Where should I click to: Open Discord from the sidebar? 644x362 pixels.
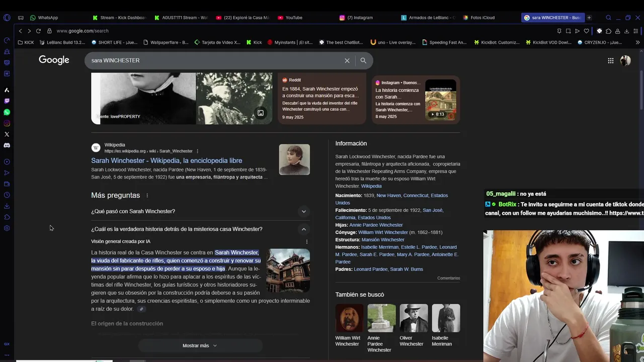pos(7,145)
